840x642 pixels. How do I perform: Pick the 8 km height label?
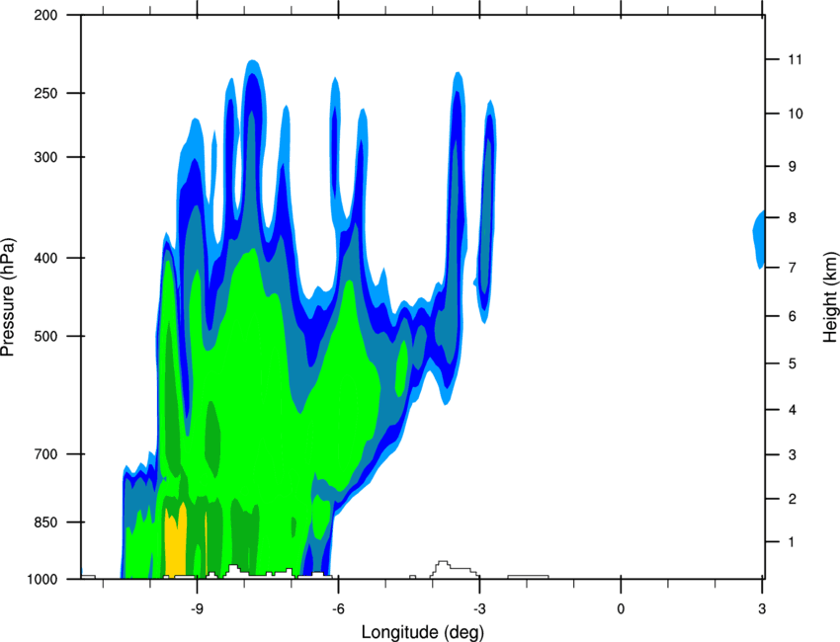(x=792, y=217)
